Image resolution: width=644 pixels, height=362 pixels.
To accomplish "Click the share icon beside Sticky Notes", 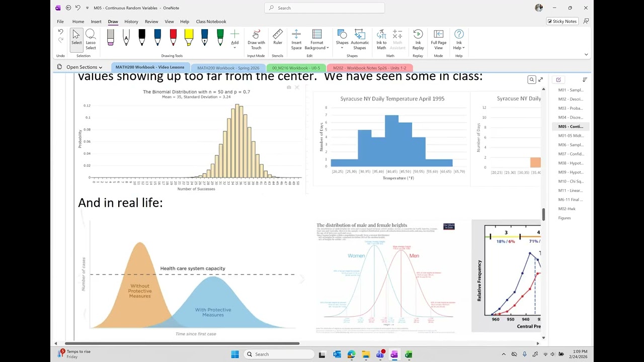I will coord(586,21).
